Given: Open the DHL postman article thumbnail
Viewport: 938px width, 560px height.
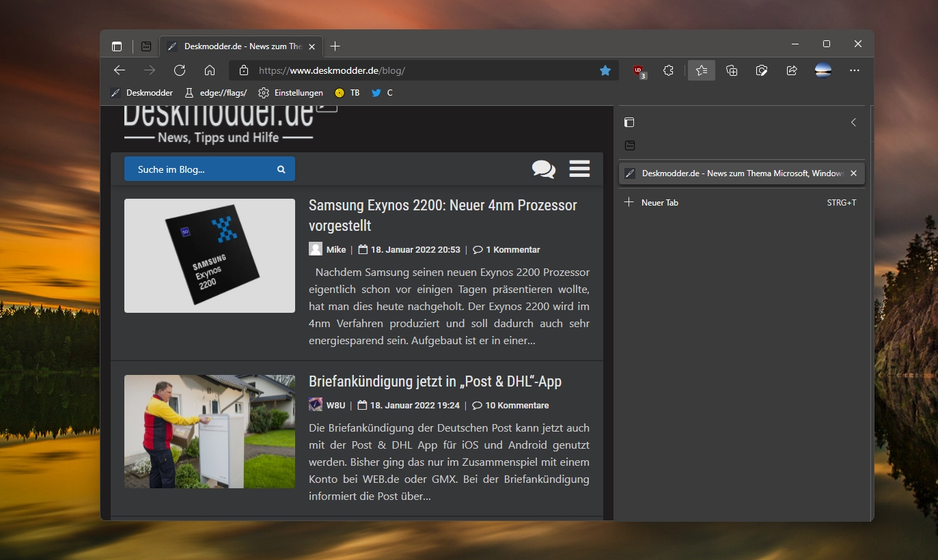Looking at the screenshot, I should (x=210, y=432).
